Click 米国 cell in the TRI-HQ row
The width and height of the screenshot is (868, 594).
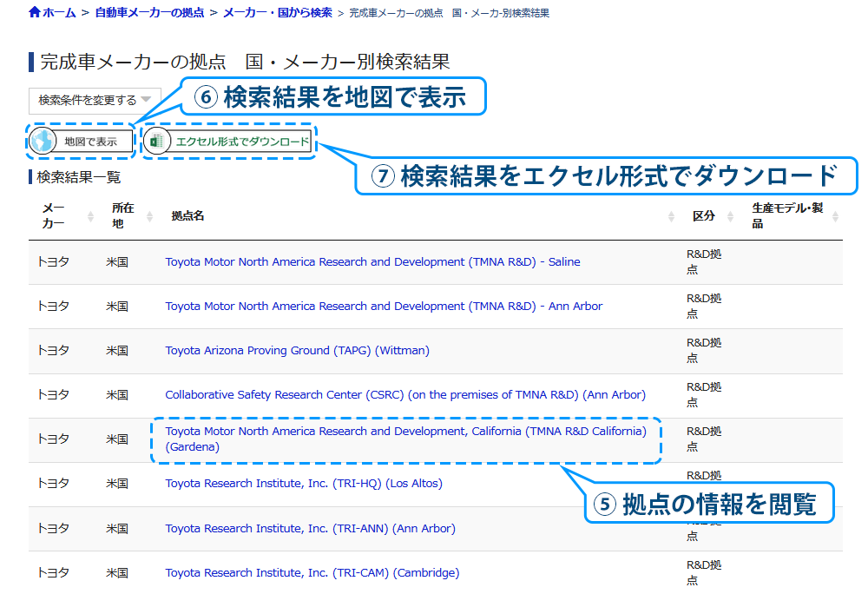tap(117, 484)
